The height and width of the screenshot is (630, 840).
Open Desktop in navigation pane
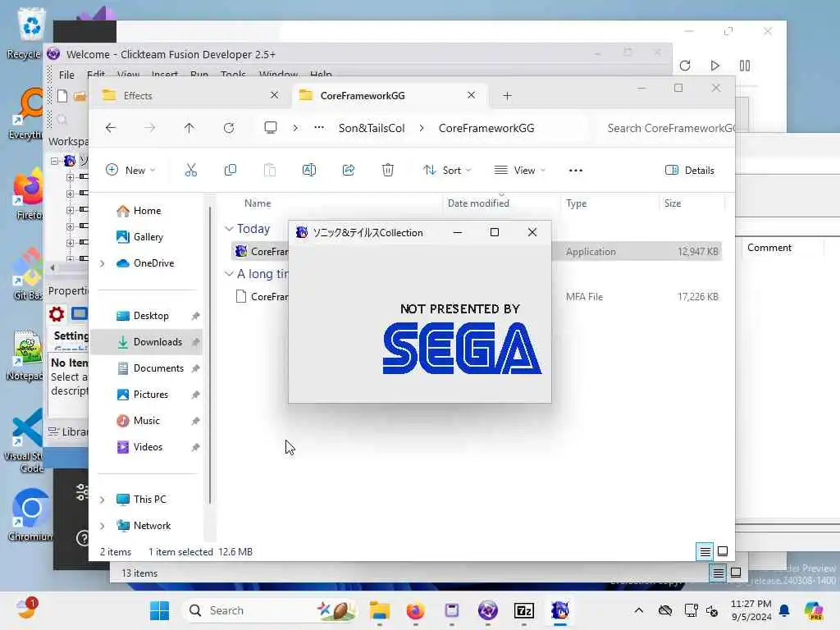(151, 316)
